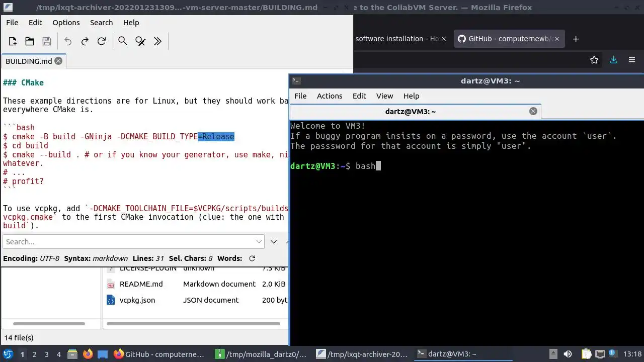Launch Firefox from the panel quicklaunch

pos(88,354)
